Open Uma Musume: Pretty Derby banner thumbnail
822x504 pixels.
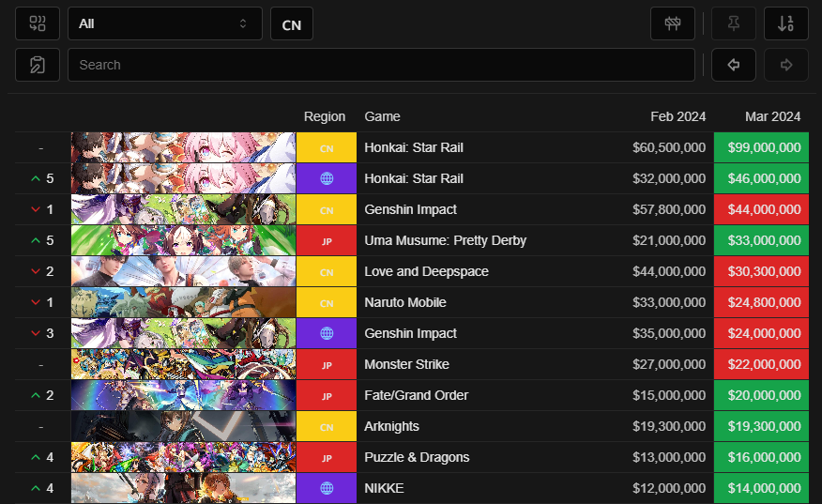click(x=184, y=240)
